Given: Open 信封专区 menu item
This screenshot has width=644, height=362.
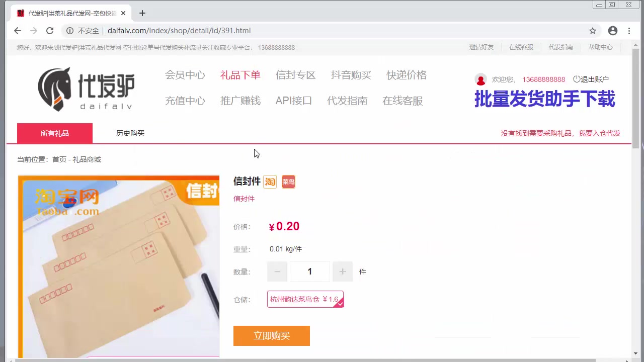Looking at the screenshot, I should point(296,75).
